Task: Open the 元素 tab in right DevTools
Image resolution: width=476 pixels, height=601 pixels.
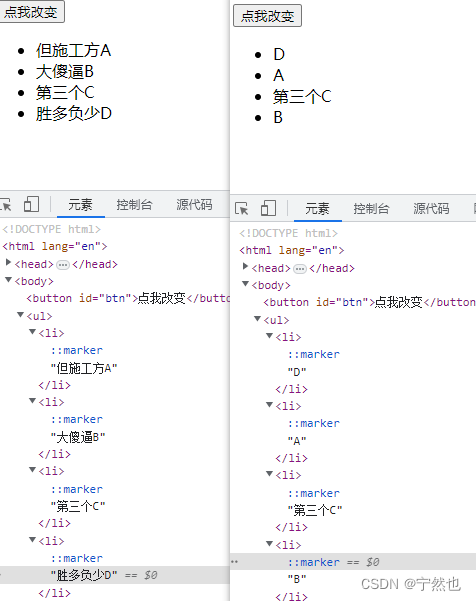Action: tap(317, 209)
